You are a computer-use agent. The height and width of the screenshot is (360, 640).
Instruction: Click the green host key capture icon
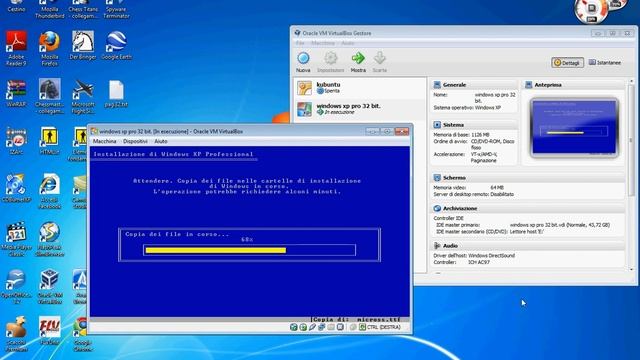coord(362,327)
